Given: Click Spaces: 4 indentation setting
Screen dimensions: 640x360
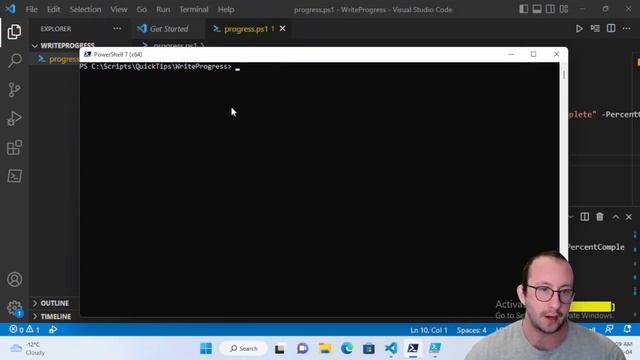Looking at the screenshot, I should 471,330.
